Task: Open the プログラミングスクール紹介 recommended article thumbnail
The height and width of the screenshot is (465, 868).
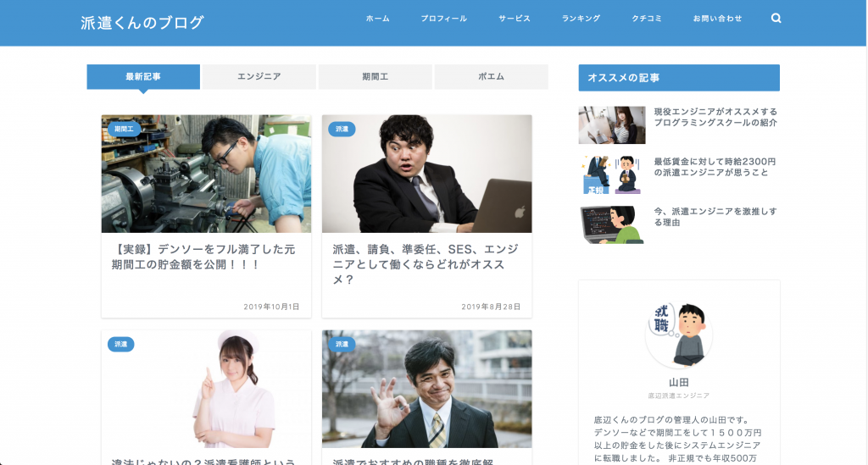Action: [x=611, y=125]
